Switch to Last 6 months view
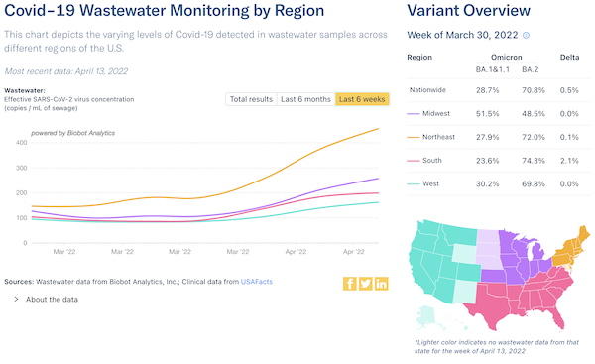 tap(305, 99)
